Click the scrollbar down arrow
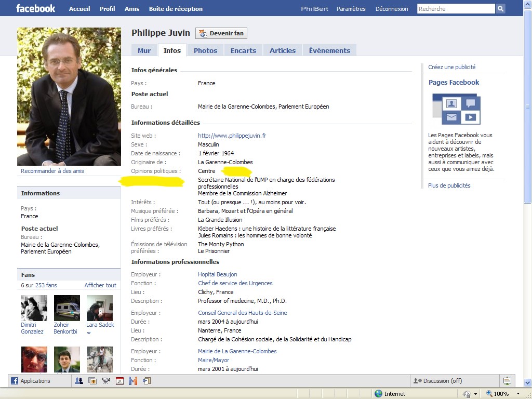 (x=528, y=382)
